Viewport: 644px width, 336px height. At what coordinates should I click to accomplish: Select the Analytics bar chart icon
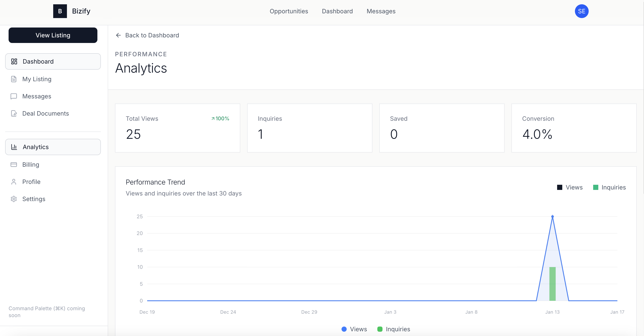click(14, 147)
